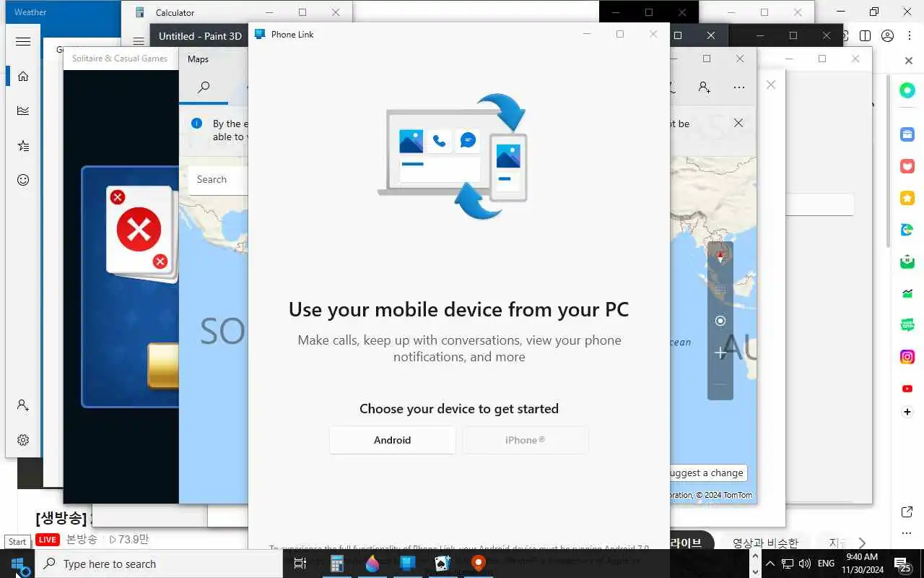Focus the Maps Search field
Viewport: 924px width, 578px height.
coord(218,179)
